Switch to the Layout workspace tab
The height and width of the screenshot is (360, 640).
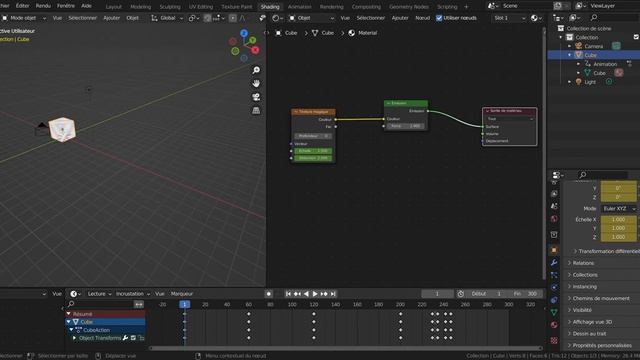[113, 7]
